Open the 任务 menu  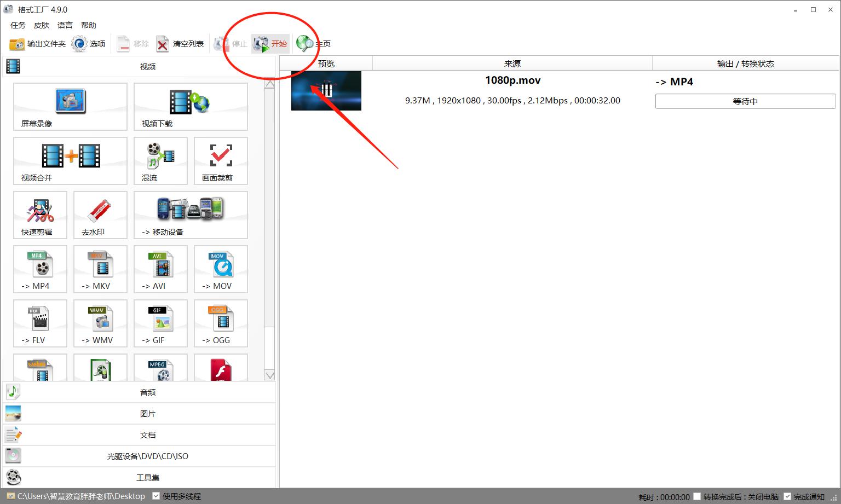click(18, 25)
